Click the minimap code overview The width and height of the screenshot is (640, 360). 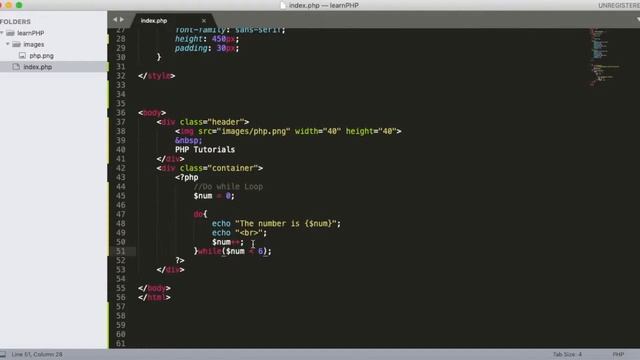[604, 57]
